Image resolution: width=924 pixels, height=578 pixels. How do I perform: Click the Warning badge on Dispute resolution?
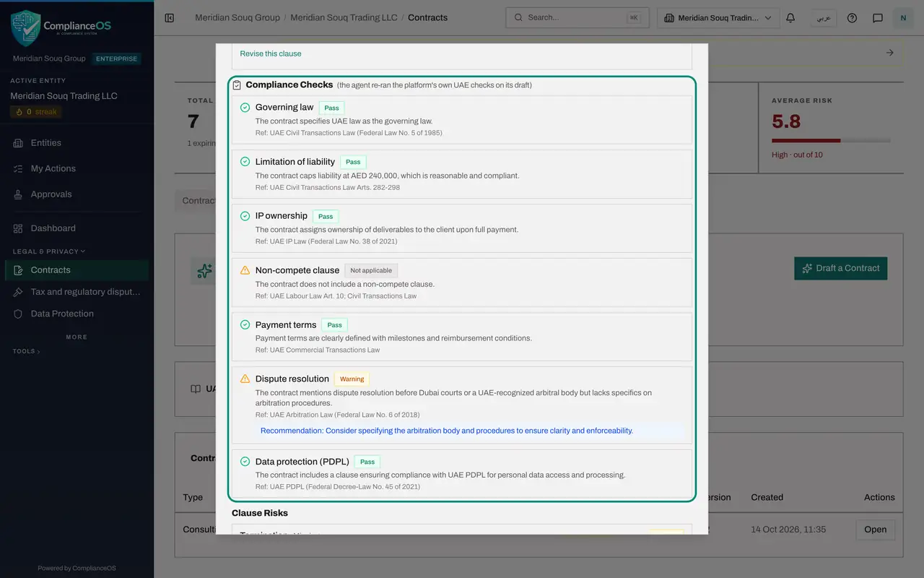pyautogui.click(x=352, y=379)
